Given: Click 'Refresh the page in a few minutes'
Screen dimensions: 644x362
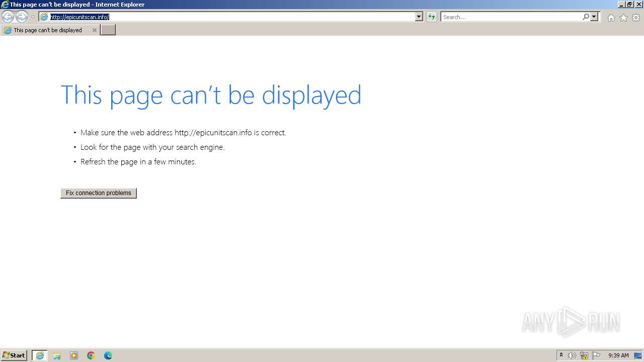Looking at the screenshot, I should pos(138,162).
